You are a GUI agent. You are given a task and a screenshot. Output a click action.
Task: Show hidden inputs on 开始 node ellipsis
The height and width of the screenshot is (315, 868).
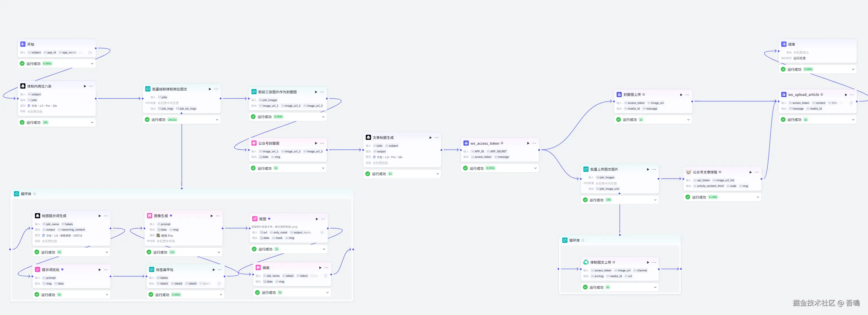[x=90, y=52]
